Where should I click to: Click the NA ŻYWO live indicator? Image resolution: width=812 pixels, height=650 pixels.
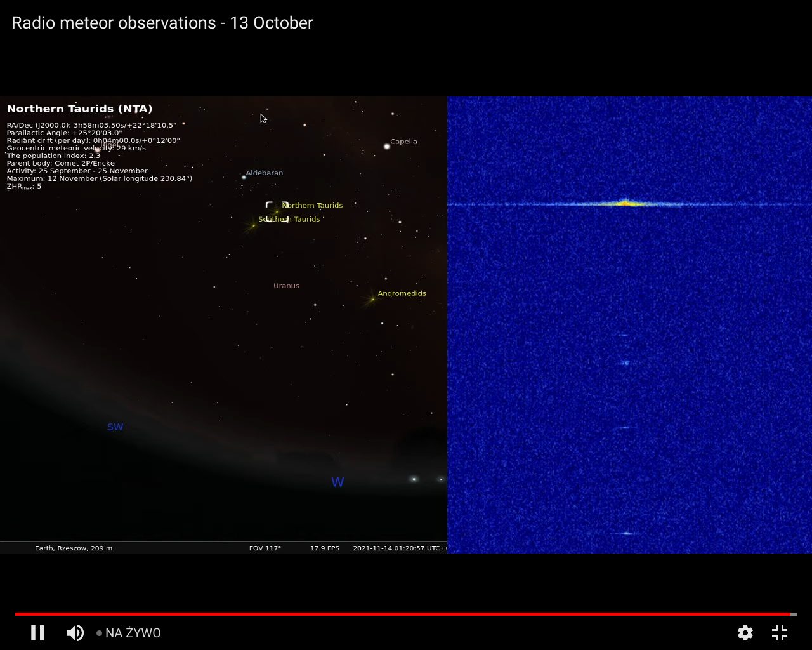tap(129, 633)
